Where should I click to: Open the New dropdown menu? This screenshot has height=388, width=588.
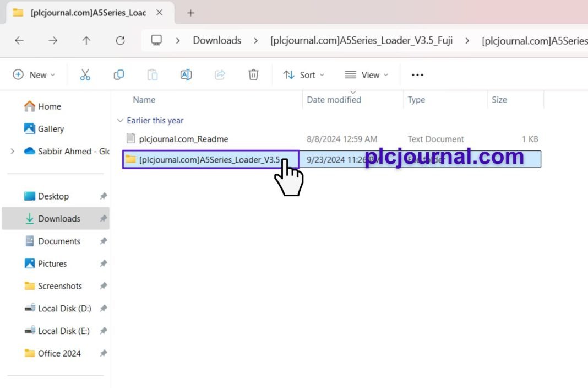pos(34,75)
